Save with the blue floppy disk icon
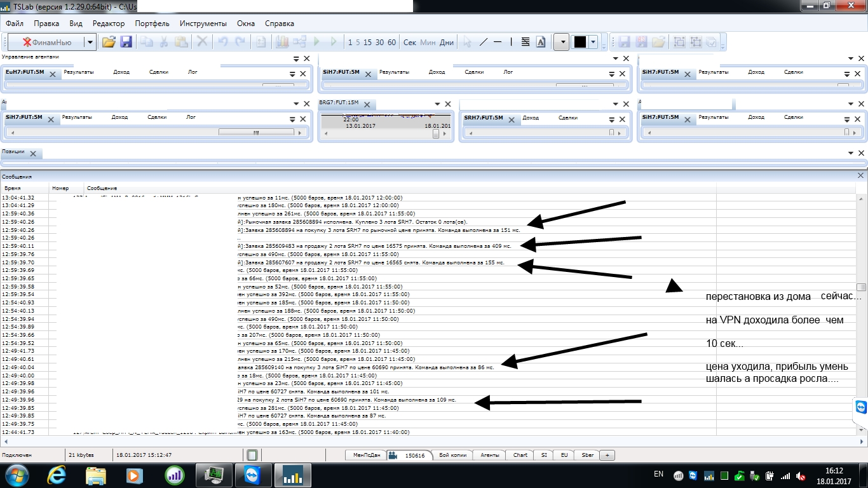 (126, 42)
